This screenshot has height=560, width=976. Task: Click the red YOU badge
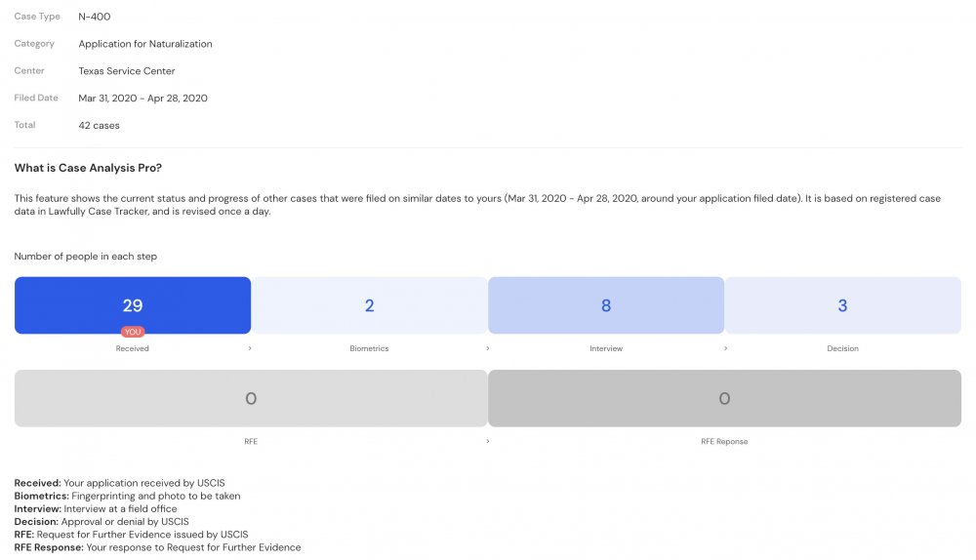point(133,332)
